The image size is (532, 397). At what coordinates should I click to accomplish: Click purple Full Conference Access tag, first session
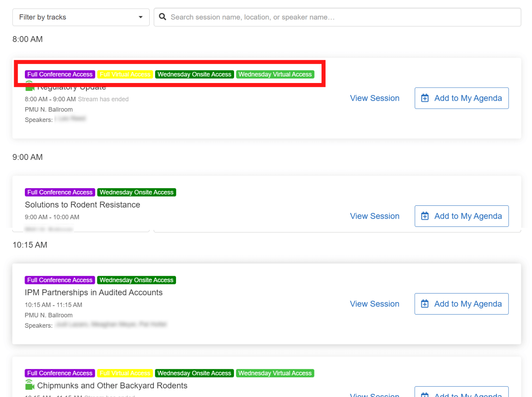coord(60,74)
